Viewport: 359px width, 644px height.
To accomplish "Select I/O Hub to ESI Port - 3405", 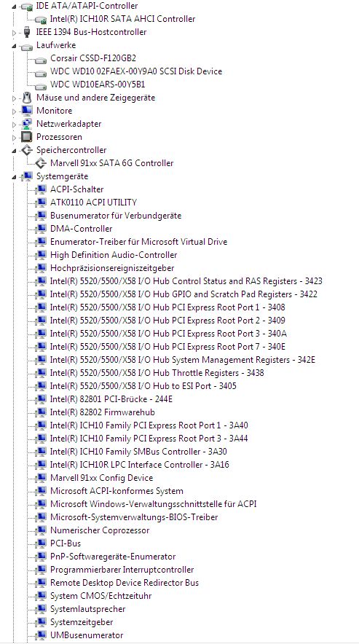I will pyautogui.click(x=143, y=386).
